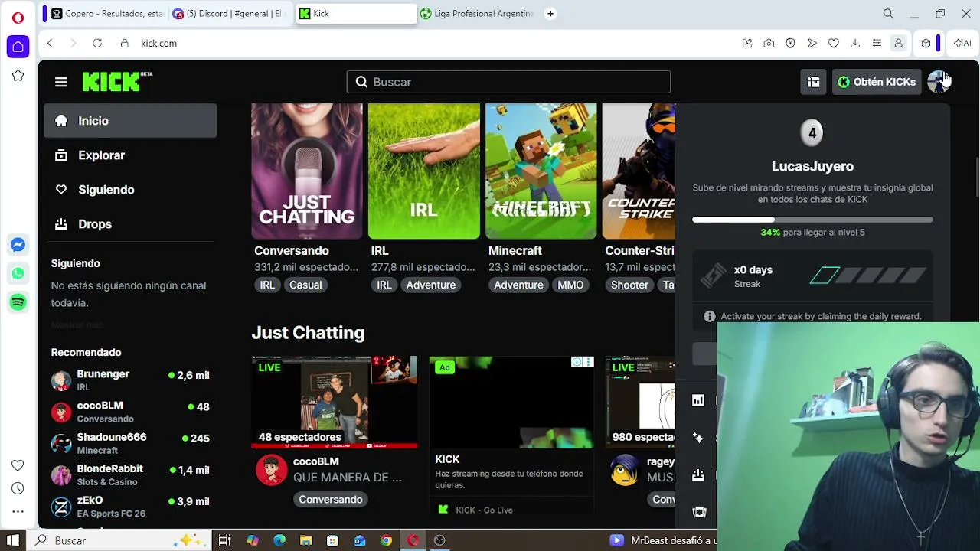
Task: Click the Opera logo menu
Action: [18, 17]
